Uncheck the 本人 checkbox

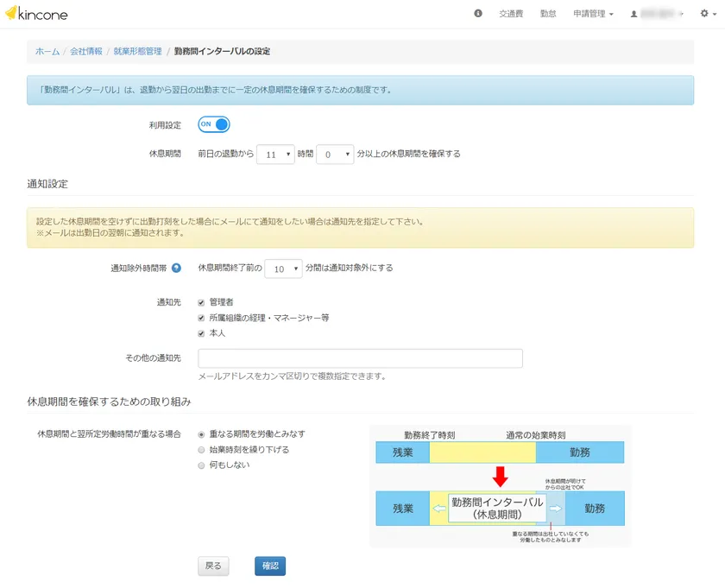pyautogui.click(x=201, y=333)
